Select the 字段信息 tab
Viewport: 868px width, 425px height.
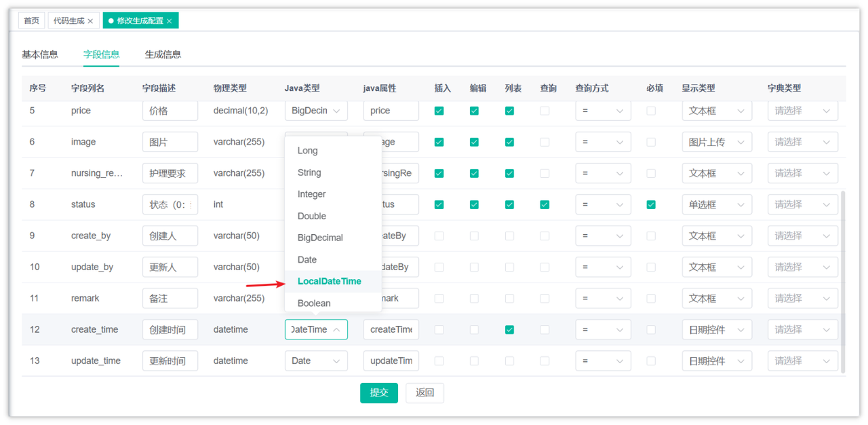102,54
